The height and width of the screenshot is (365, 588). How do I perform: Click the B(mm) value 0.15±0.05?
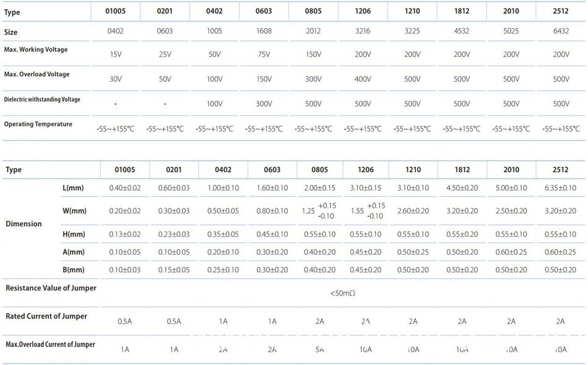coord(174,270)
